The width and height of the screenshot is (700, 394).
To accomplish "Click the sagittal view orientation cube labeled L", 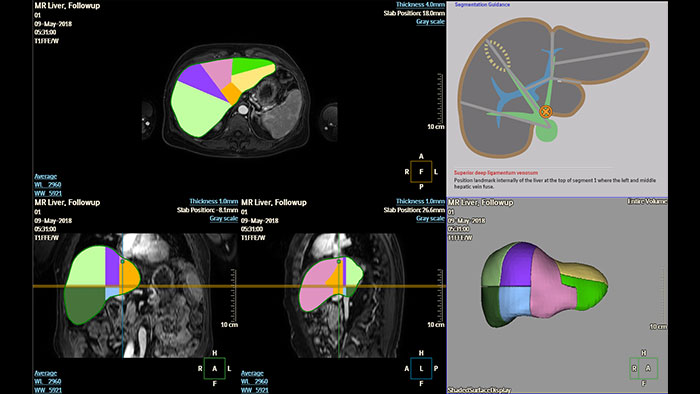I will click(x=421, y=369).
